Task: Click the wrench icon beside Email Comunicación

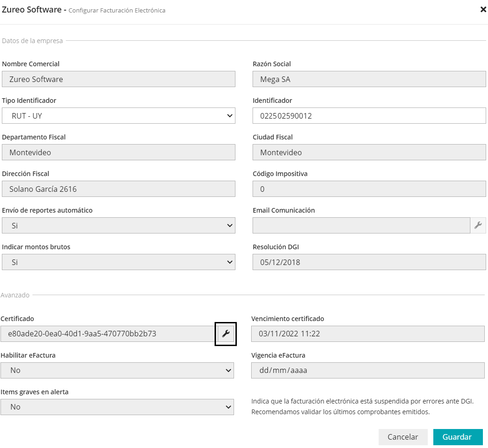Action: (478, 226)
